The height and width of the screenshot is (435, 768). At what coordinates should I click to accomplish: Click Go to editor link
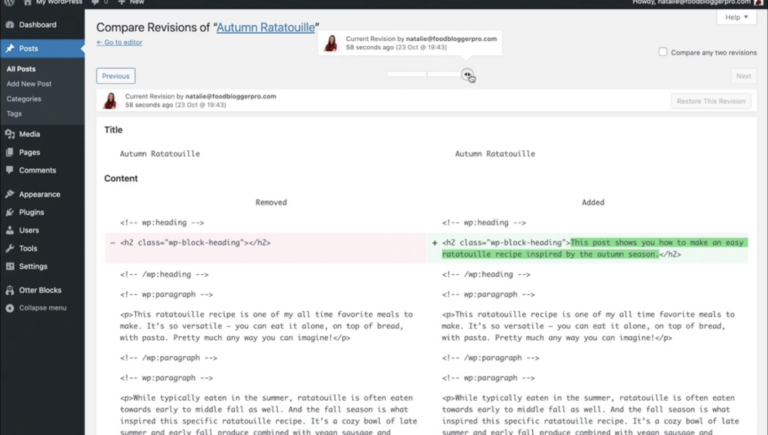[119, 42]
